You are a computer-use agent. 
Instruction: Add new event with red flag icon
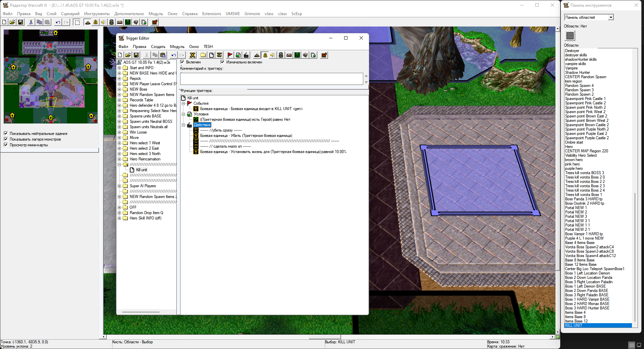[x=230, y=55]
